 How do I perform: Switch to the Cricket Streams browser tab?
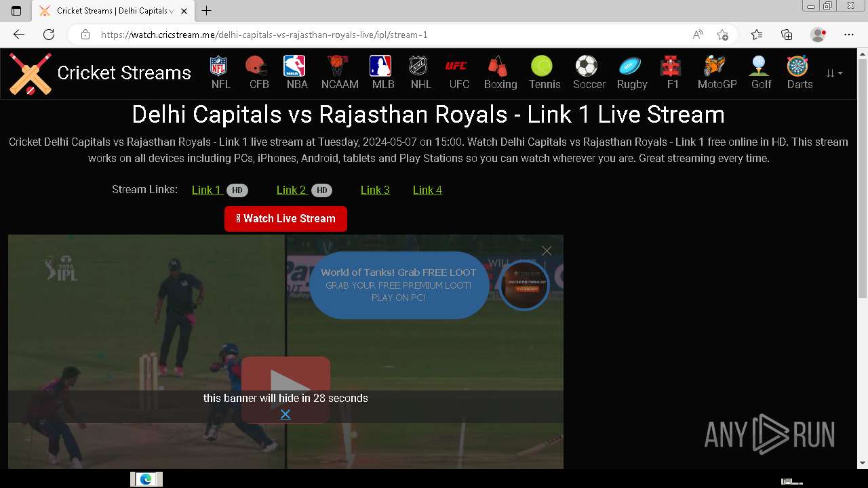[113, 11]
